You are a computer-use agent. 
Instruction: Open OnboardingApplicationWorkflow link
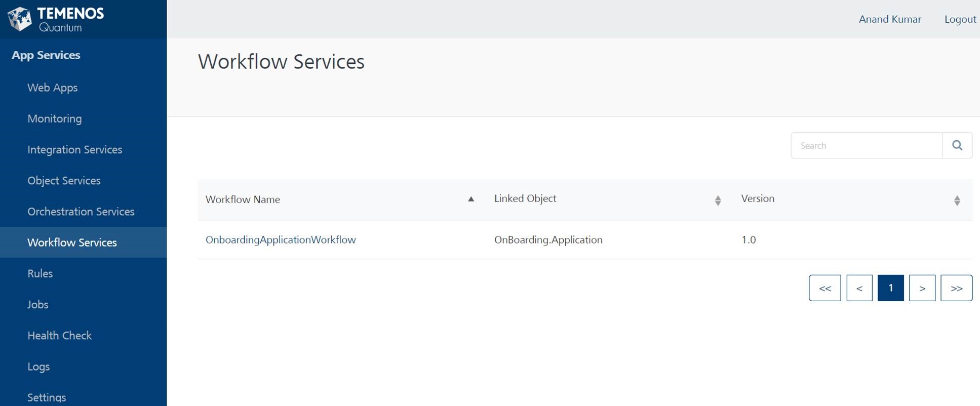(281, 239)
